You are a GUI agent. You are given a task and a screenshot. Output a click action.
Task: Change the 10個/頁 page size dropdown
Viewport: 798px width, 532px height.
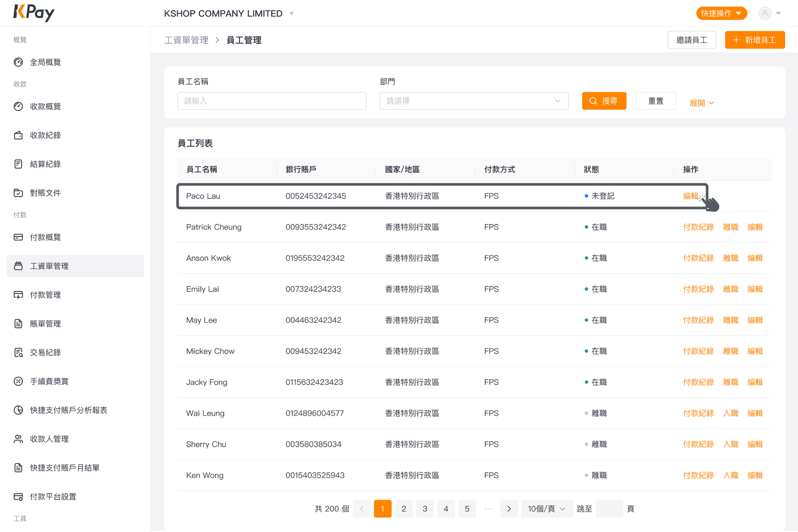(x=547, y=509)
